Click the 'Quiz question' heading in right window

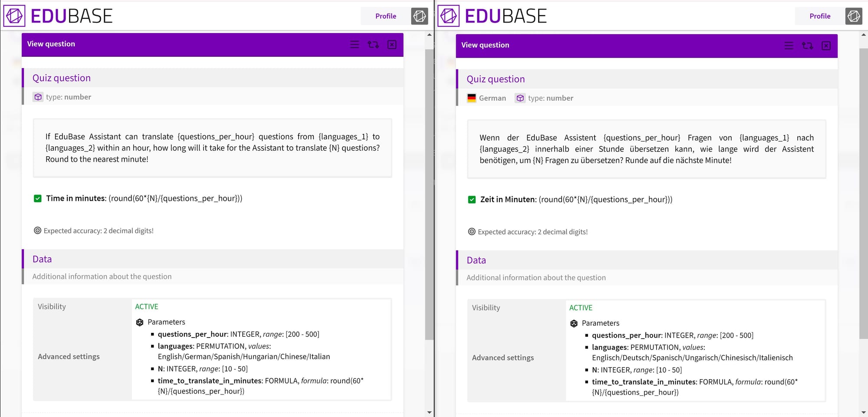click(496, 79)
